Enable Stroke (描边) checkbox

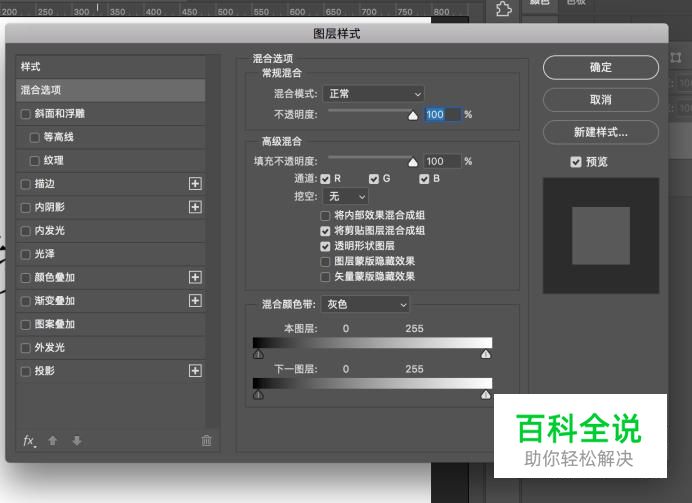pos(26,184)
